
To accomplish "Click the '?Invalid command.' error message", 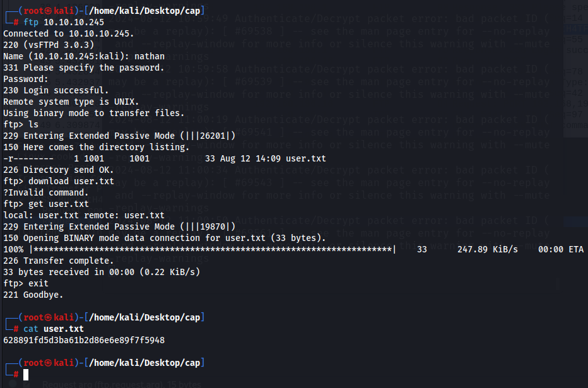I will 46,192.
